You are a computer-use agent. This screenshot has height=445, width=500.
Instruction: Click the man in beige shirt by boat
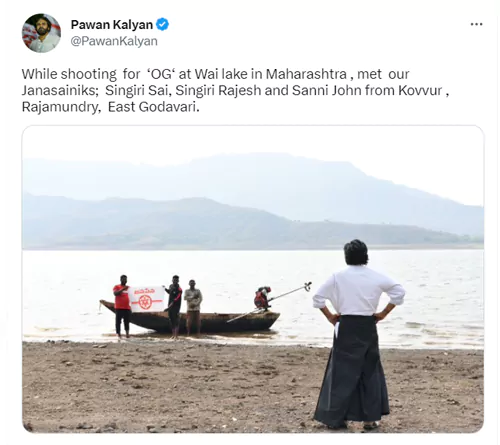click(x=193, y=307)
